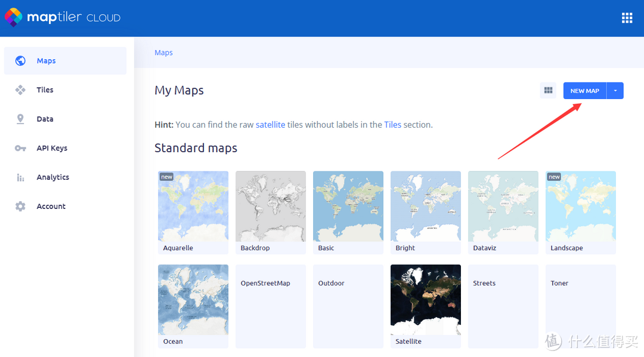Toggle the grid view layout button
Viewport: 644px width, 357px height.
point(547,91)
